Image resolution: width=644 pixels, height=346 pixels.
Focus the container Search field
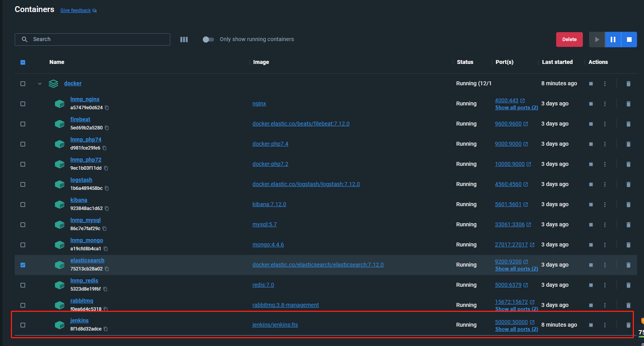(92, 40)
